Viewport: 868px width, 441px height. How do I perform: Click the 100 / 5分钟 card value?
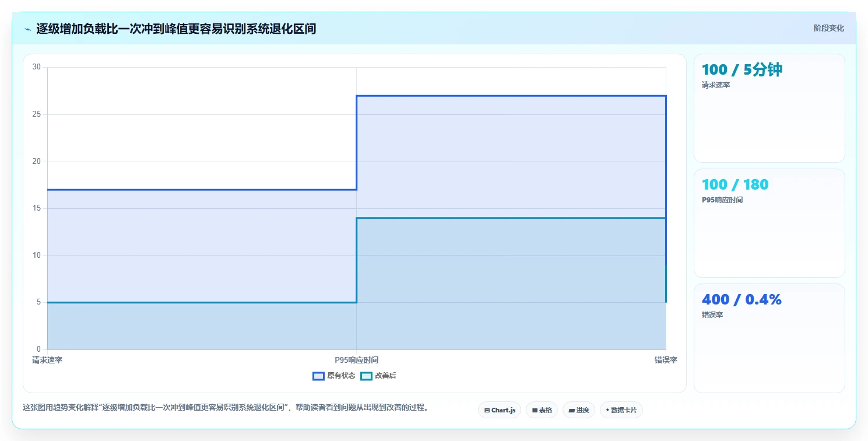(742, 69)
